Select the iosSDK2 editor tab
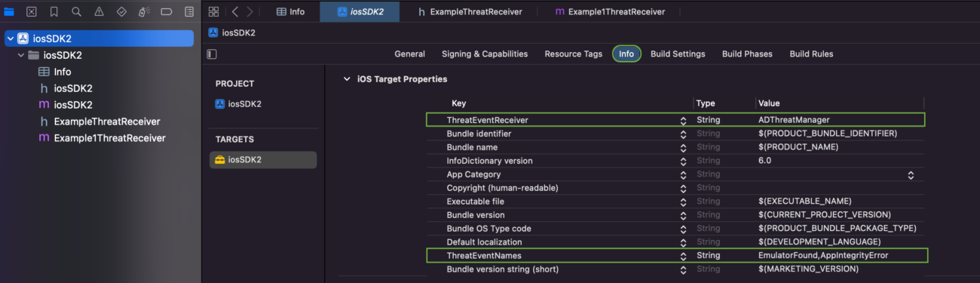 pos(360,11)
